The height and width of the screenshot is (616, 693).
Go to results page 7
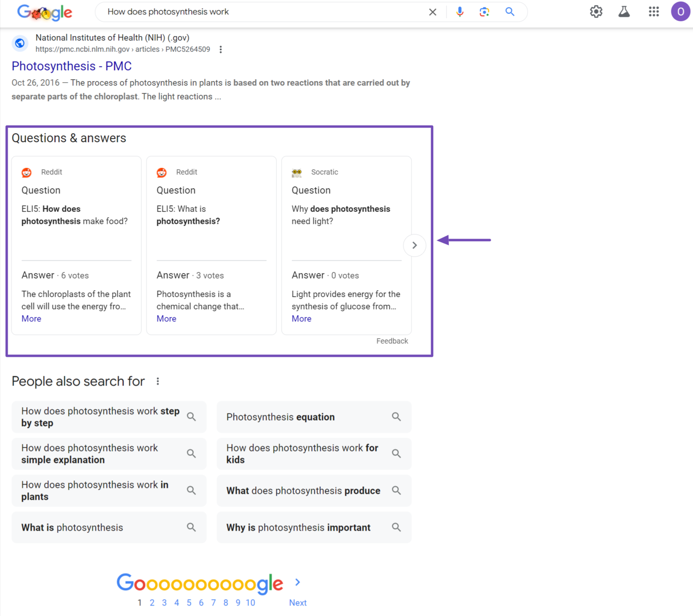coord(213,603)
